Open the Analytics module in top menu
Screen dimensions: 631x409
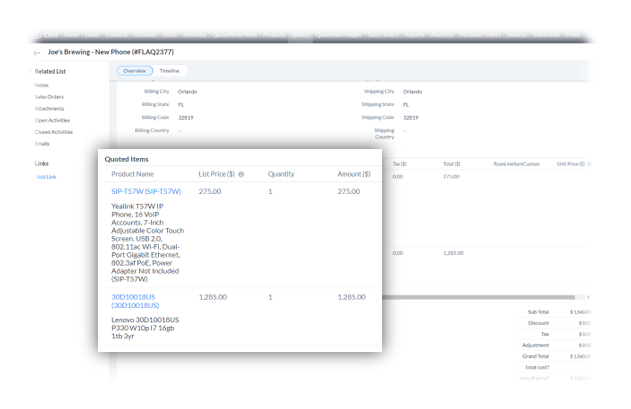pyautogui.click(x=440, y=36)
